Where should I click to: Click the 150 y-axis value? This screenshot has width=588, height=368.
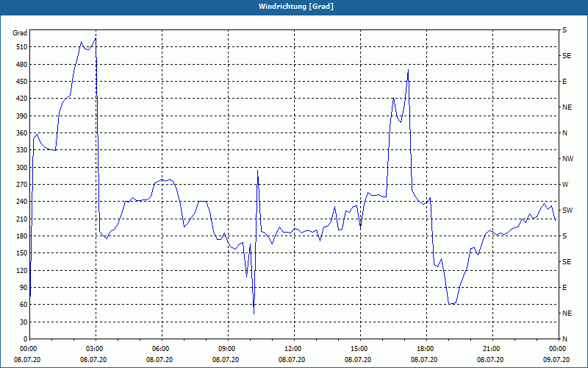tap(22, 253)
